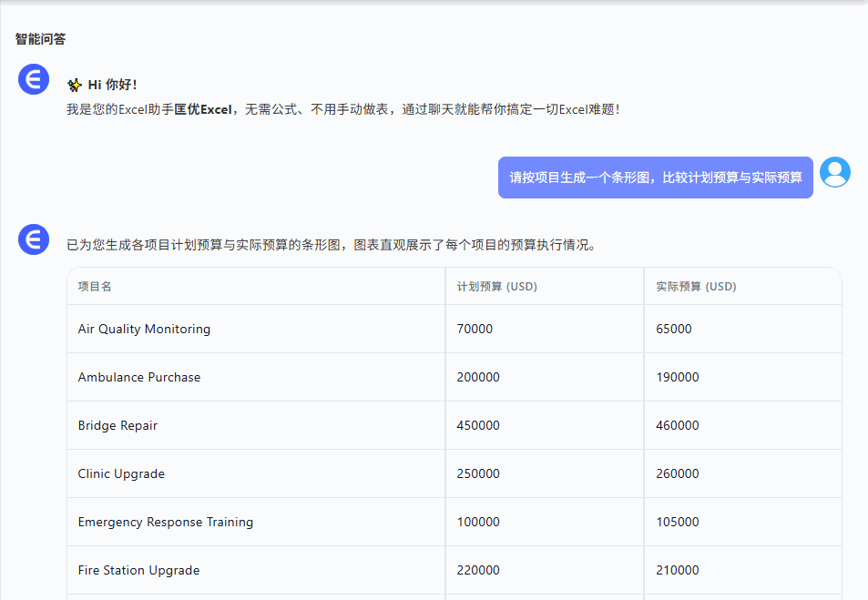Click actual budget 105000 for Emergency Response Training
This screenshot has width=868, height=600.
coord(743,522)
